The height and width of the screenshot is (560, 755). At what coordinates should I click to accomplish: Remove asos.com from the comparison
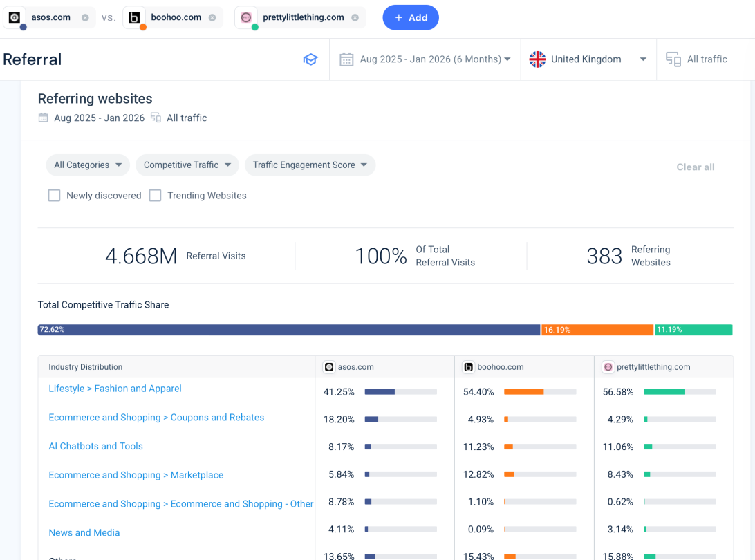click(85, 17)
